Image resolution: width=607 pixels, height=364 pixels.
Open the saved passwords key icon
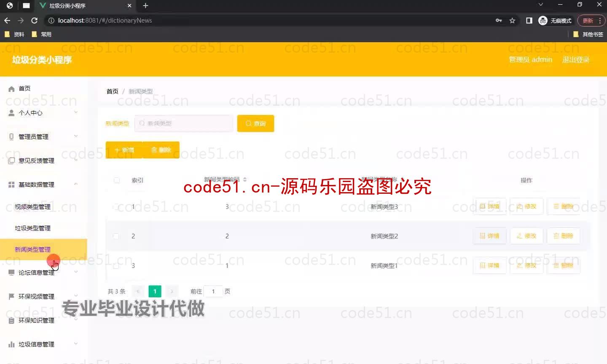point(499,20)
